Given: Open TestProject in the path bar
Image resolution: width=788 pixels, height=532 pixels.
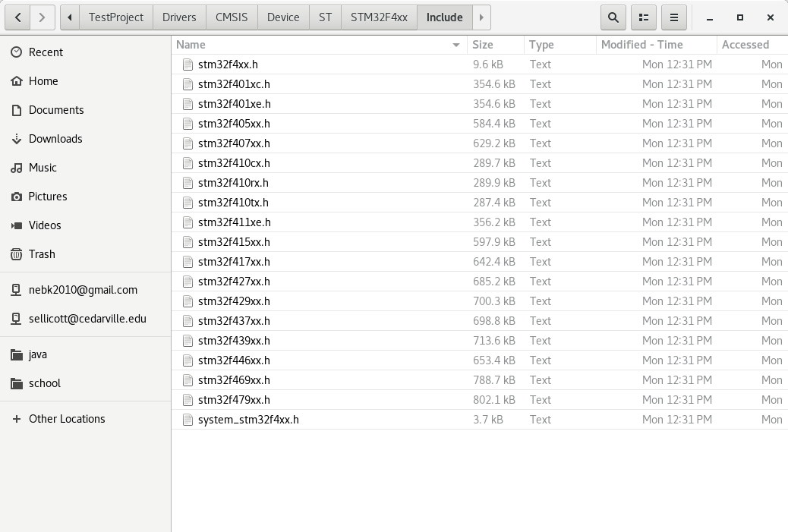Looking at the screenshot, I should [116, 17].
